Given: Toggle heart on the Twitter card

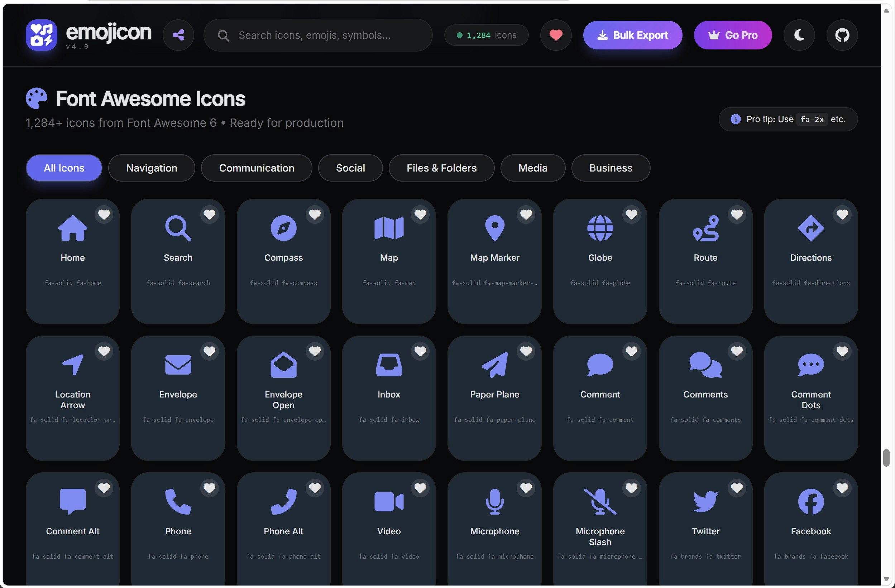Looking at the screenshot, I should (737, 488).
